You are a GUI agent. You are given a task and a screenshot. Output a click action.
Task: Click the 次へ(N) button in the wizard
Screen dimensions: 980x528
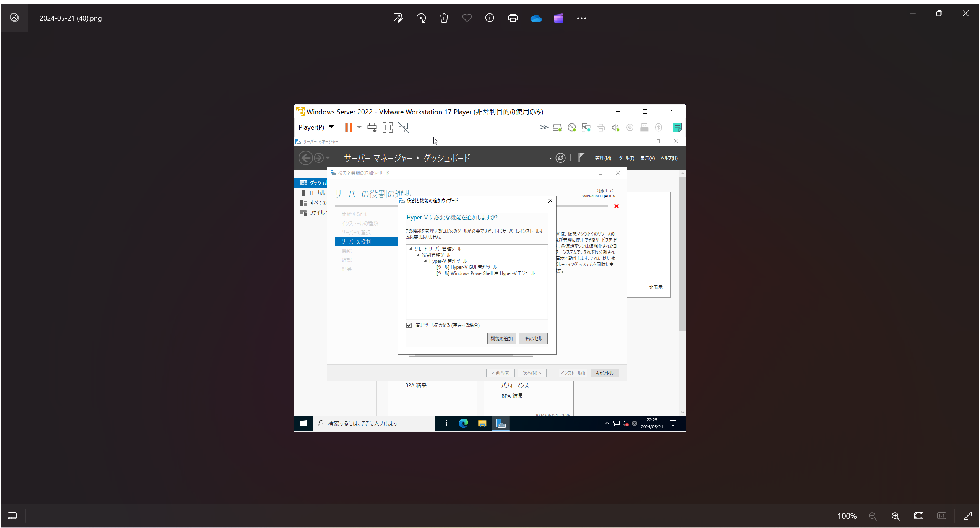532,373
